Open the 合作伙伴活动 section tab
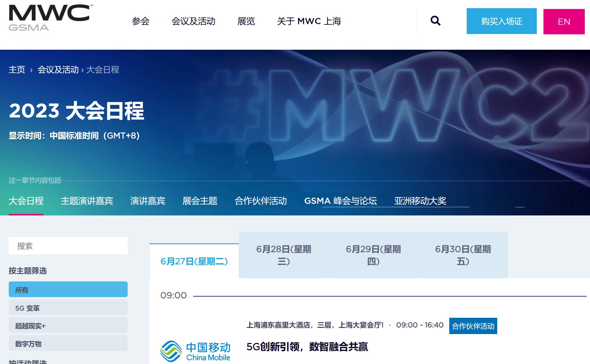This screenshot has height=364, width=590. (261, 201)
